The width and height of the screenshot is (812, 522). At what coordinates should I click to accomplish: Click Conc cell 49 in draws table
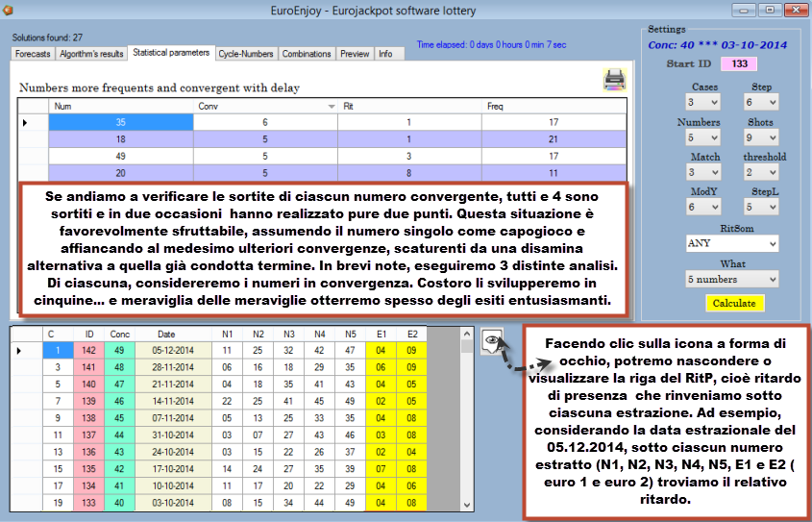click(x=119, y=350)
